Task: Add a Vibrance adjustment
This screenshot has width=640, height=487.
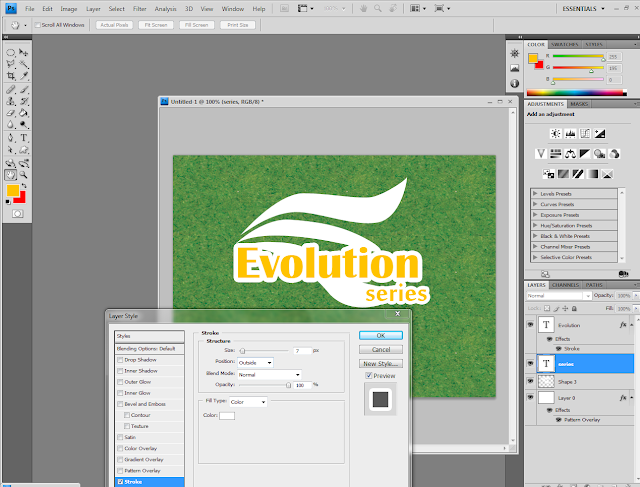Action: (x=541, y=153)
